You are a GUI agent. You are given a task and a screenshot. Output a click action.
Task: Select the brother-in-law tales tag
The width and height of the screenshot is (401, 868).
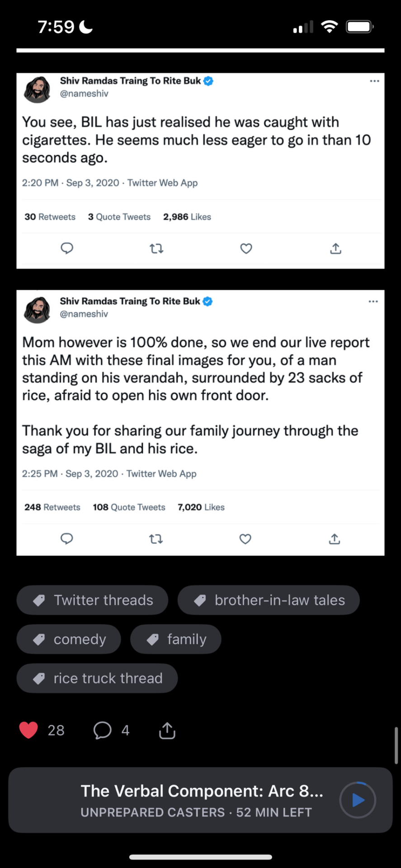(269, 600)
